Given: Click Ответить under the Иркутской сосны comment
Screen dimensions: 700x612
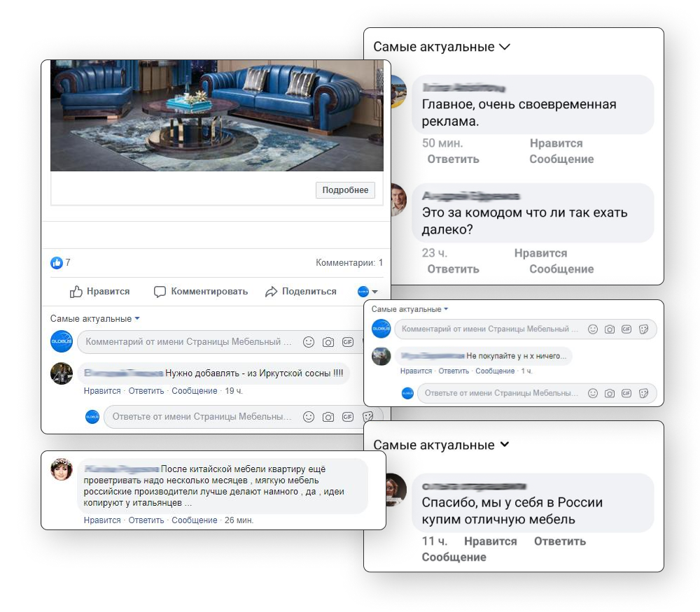Looking at the screenshot, I should click(x=146, y=391).
